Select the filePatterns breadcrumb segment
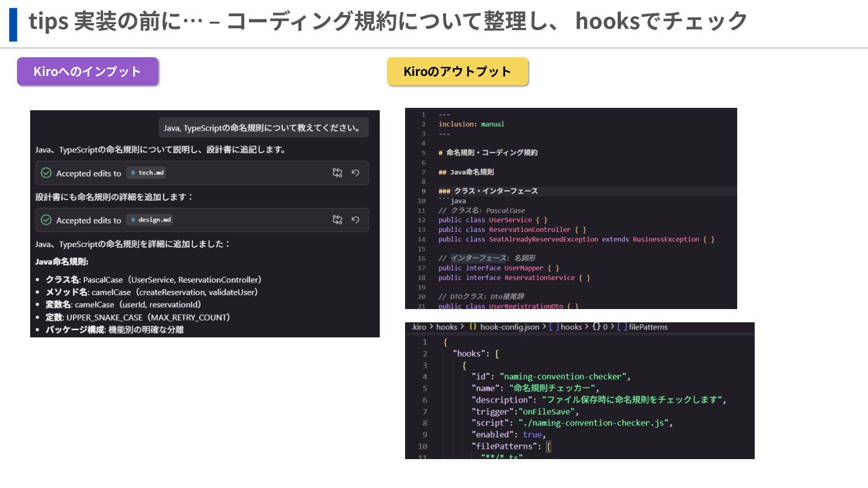Image resolution: width=868 pixels, height=488 pixels. coord(648,327)
